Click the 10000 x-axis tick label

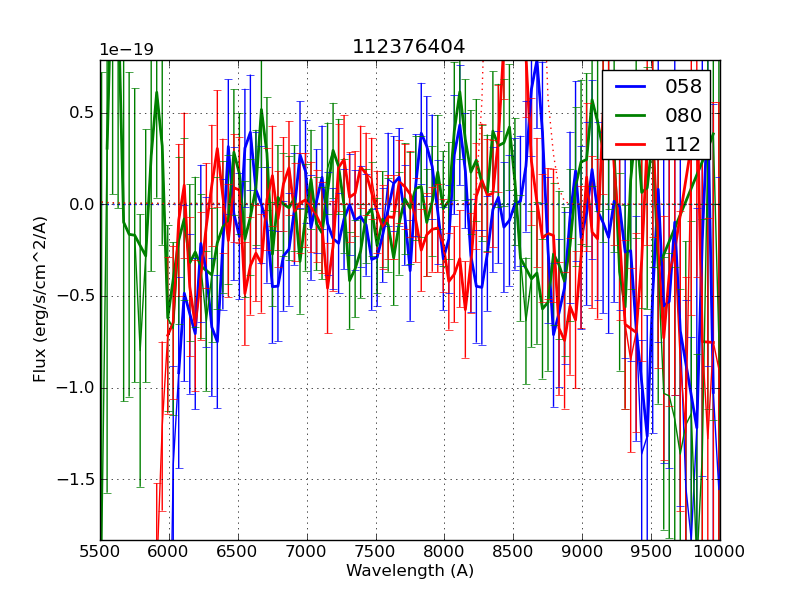[x=720, y=552]
